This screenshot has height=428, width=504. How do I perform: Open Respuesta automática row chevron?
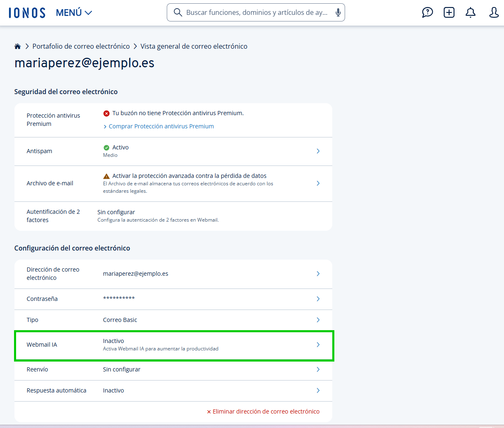tap(318, 390)
